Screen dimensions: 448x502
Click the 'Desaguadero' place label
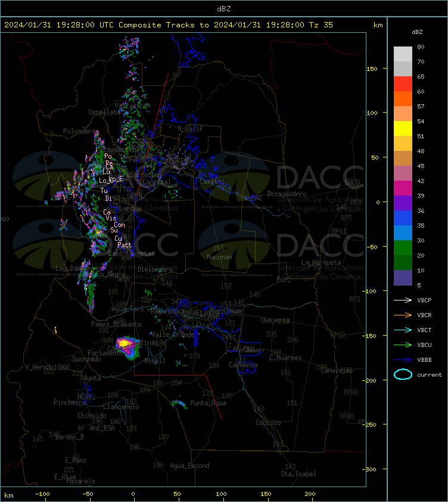tap(287, 194)
